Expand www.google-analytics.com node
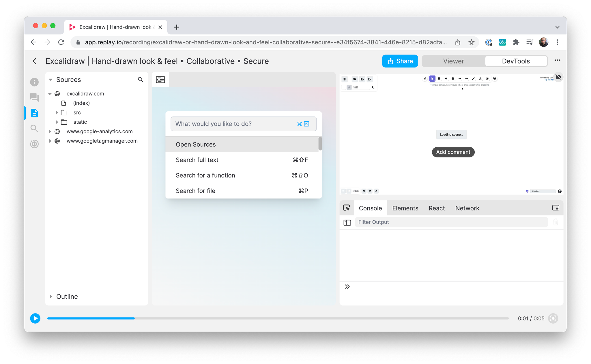Image resolution: width=591 pixels, height=364 pixels. [x=50, y=132]
